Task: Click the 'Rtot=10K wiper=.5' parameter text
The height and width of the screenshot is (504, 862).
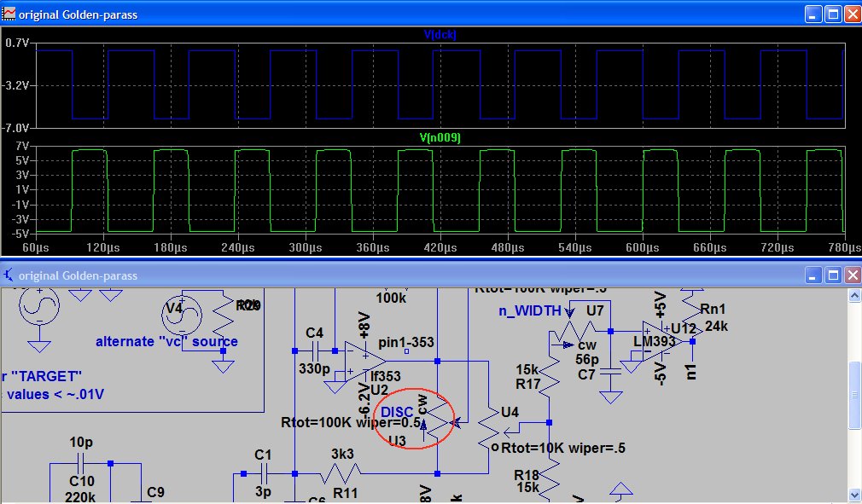Action: click(x=563, y=448)
